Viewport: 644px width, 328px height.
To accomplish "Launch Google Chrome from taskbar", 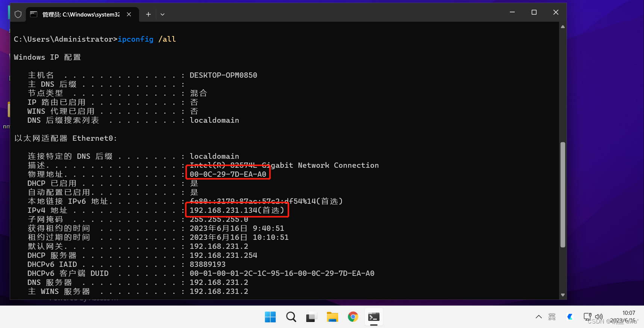I will (x=353, y=317).
